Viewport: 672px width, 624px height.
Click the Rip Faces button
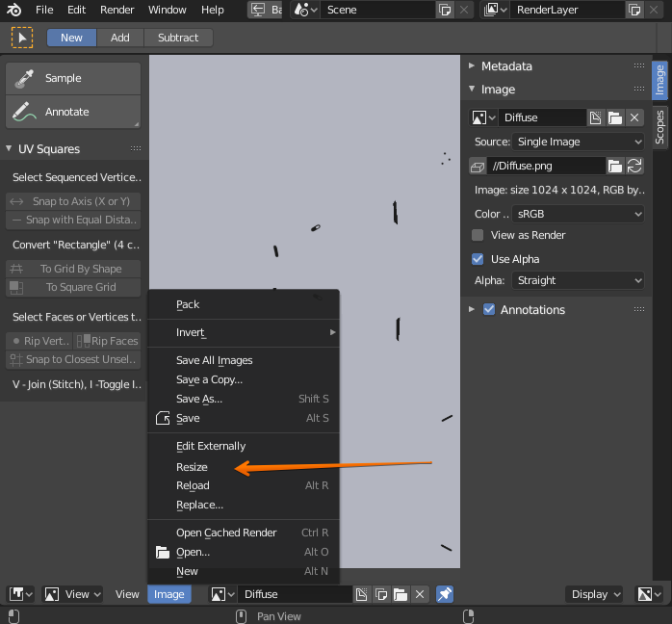(x=107, y=341)
